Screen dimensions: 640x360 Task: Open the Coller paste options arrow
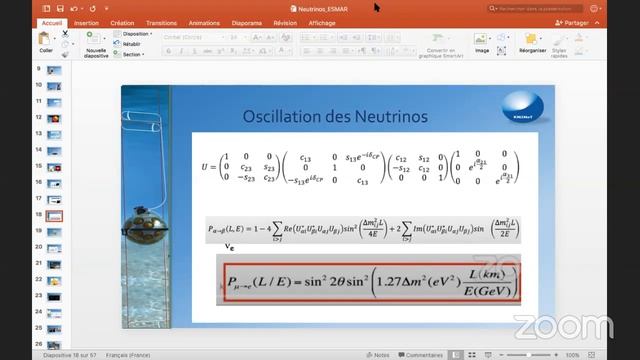(54, 39)
